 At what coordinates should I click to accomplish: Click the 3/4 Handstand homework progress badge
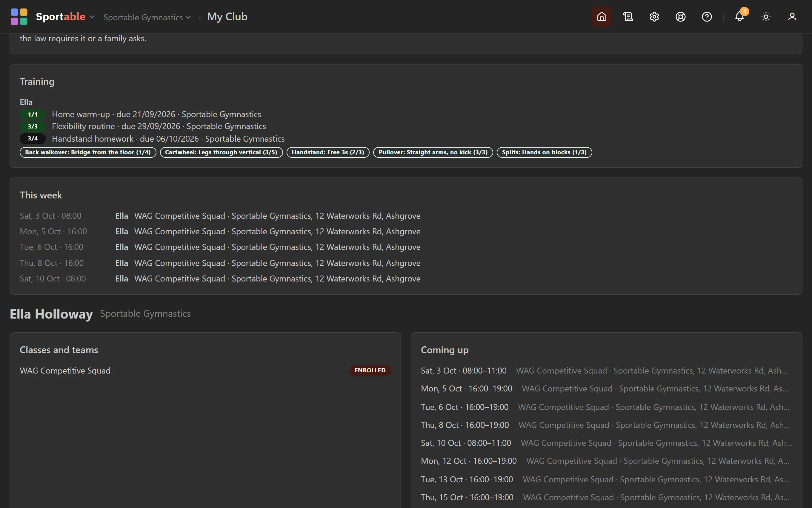tap(33, 138)
